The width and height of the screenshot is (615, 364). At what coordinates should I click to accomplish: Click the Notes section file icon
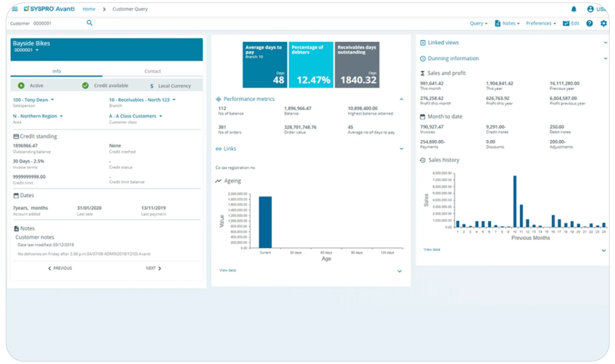click(x=16, y=229)
